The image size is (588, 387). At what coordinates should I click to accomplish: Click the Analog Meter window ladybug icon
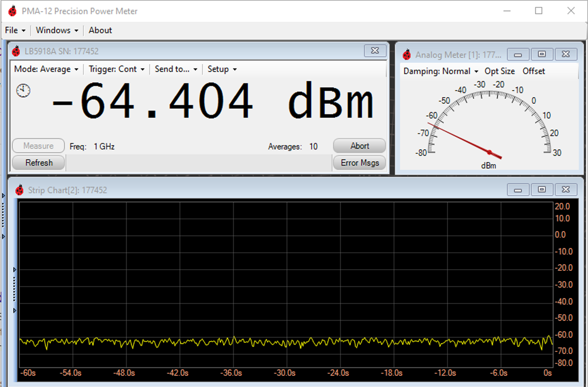[x=407, y=54]
